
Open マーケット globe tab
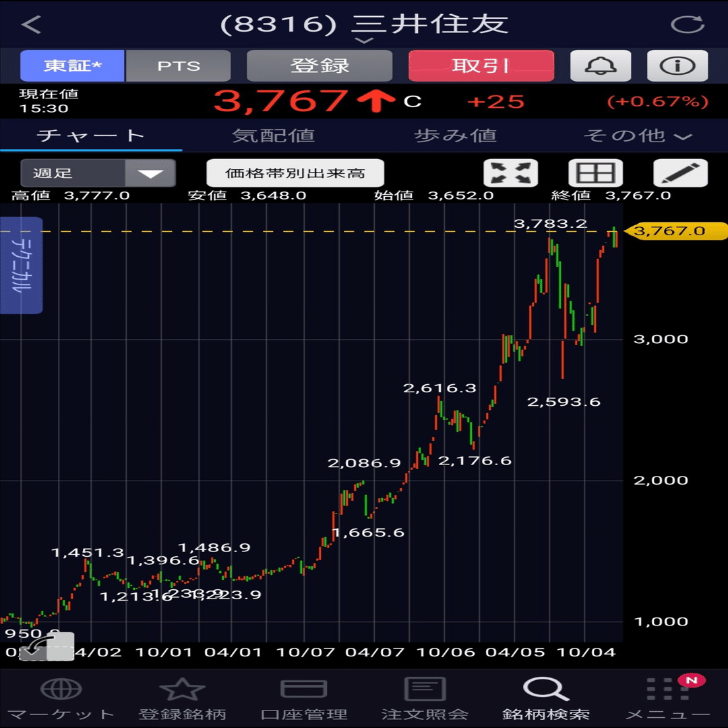click(x=61, y=699)
